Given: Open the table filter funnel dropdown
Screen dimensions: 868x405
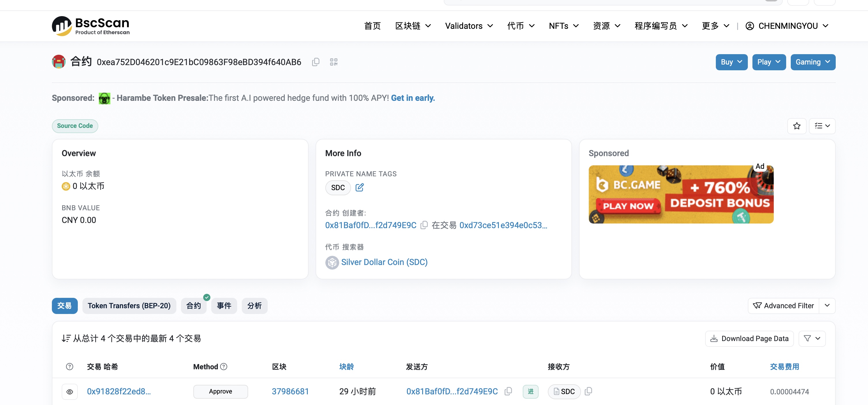Looking at the screenshot, I should tap(812, 339).
